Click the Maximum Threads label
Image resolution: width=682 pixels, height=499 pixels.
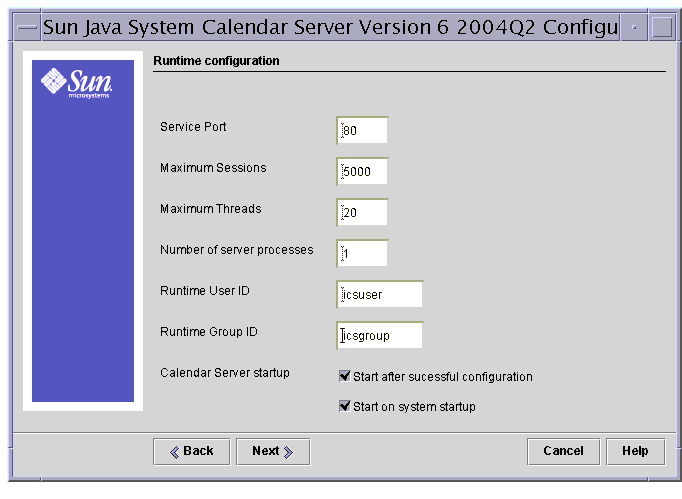click(x=211, y=209)
